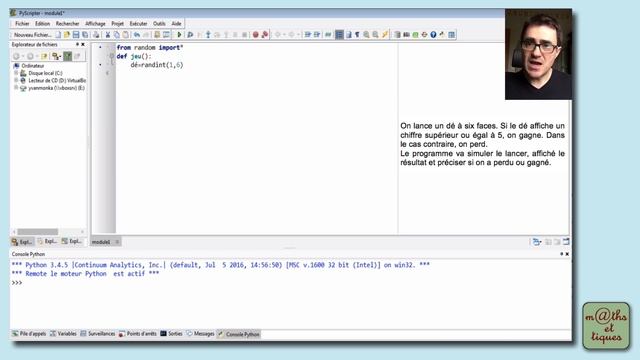
Task: Click the Open file folder icon
Action: click(67, 35)
